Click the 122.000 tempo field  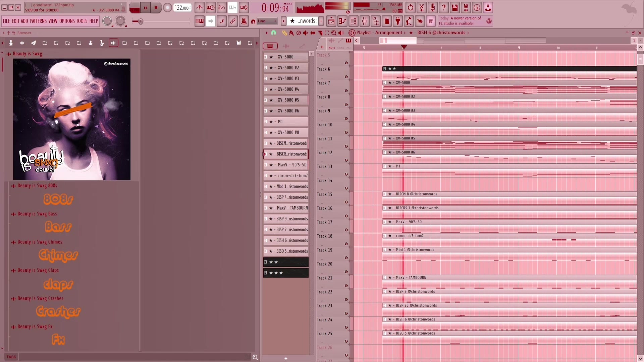point(182,8)
